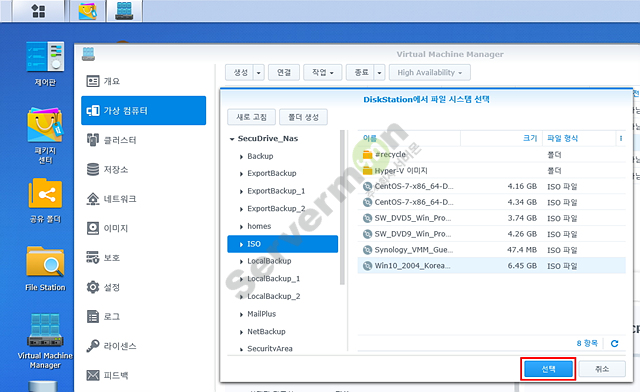Select LocalBackup folder in the tree
Screen dimensions: 640x392
pyautogui.click(x=282, y=261)
